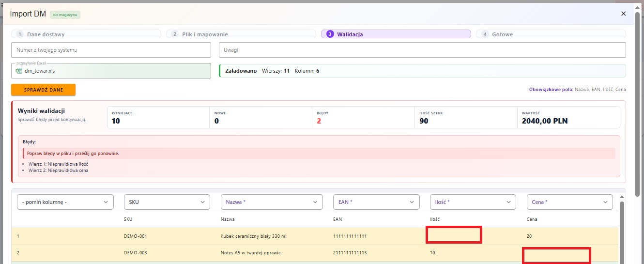This screenshot has height=264, width=644.
Task: Click the Excel file icon beside dm_towar.xls
Action: click(x=19, y=71)
